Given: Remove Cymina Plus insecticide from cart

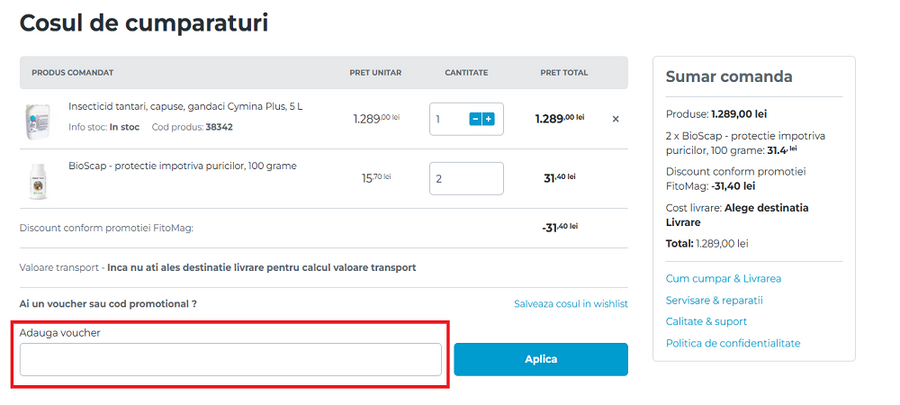Looking at the screenshot, I should pos(615,119).
